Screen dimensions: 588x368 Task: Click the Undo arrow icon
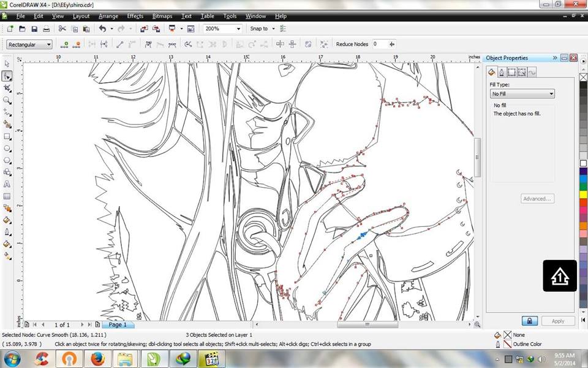point(102,29)
